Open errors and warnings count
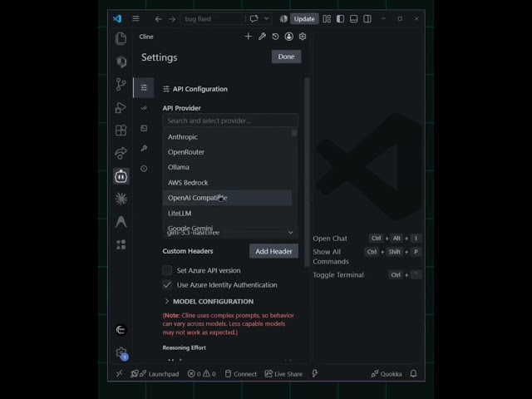Screen dimensions: 532x399 201,374
